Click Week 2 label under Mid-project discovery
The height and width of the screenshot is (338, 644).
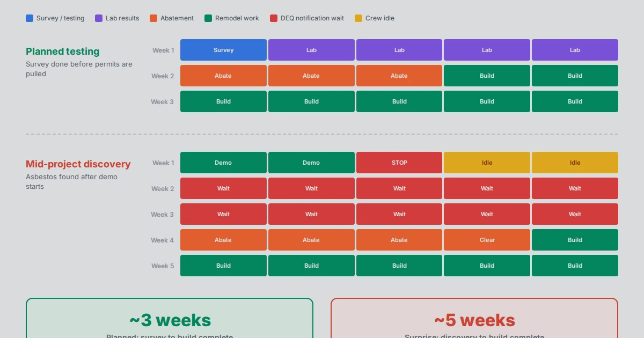[163, 189]
